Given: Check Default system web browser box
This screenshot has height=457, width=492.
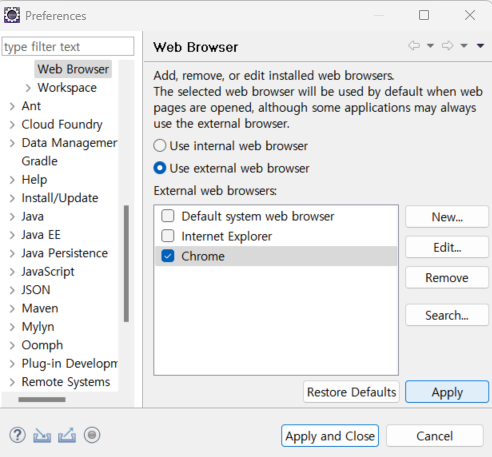Looking at the screenshot, I should pos(168,216).
